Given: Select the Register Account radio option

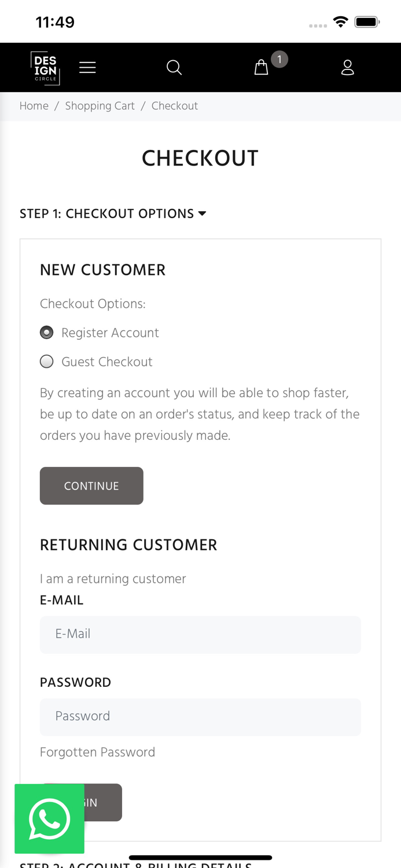Looking at the screenshot, I should (47, 333).
